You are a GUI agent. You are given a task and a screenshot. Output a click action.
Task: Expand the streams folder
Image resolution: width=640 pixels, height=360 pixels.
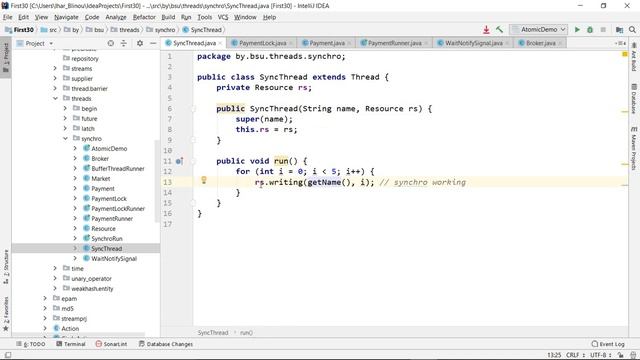click(x=55, y=69)
